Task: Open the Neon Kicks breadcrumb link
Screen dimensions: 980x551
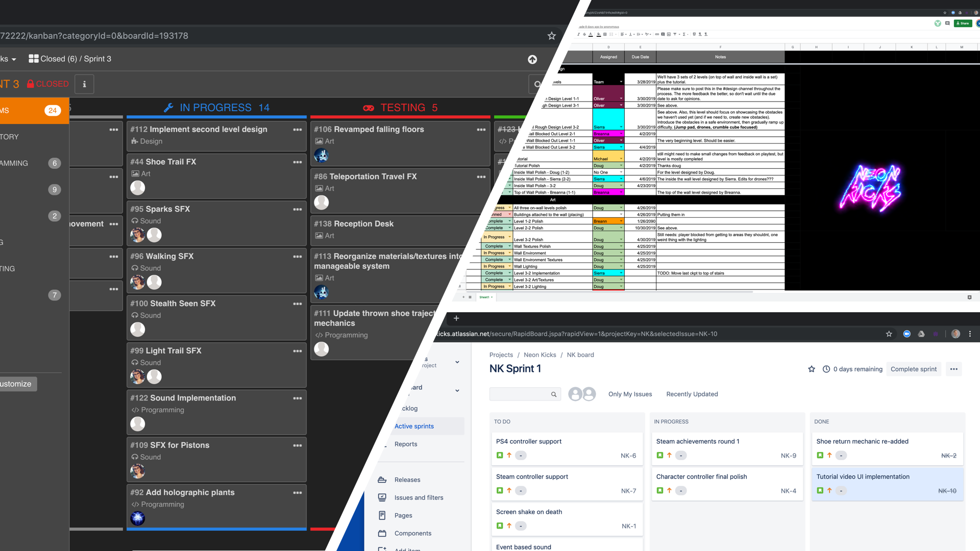Action: [540, 355]
